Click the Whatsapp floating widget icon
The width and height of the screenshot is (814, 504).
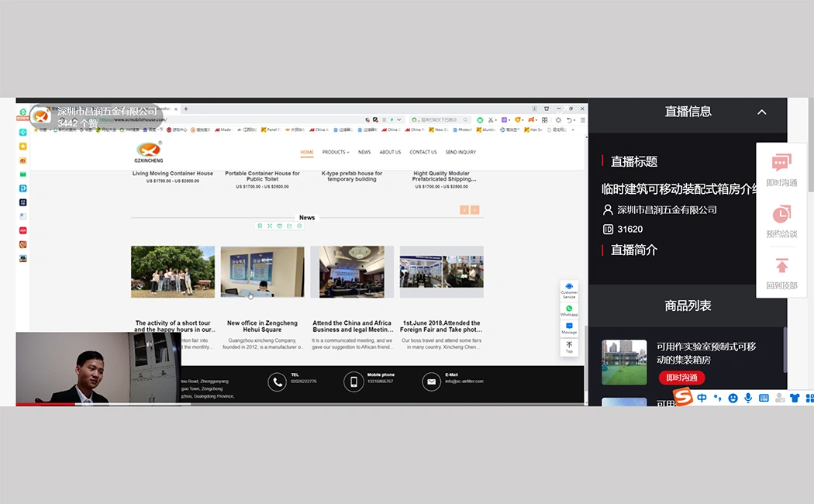pyautogui.click(x=569, y=310)
